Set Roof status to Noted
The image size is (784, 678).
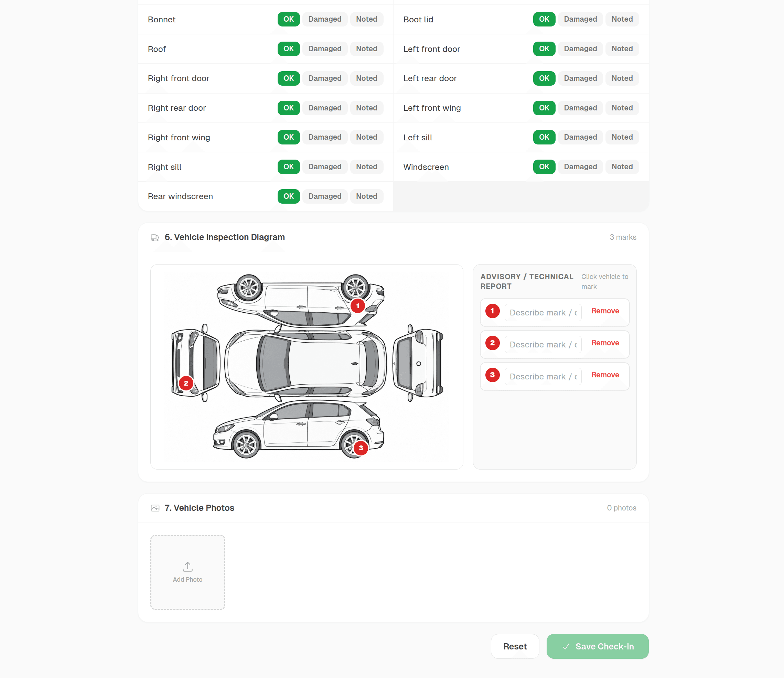click(367, 49)
